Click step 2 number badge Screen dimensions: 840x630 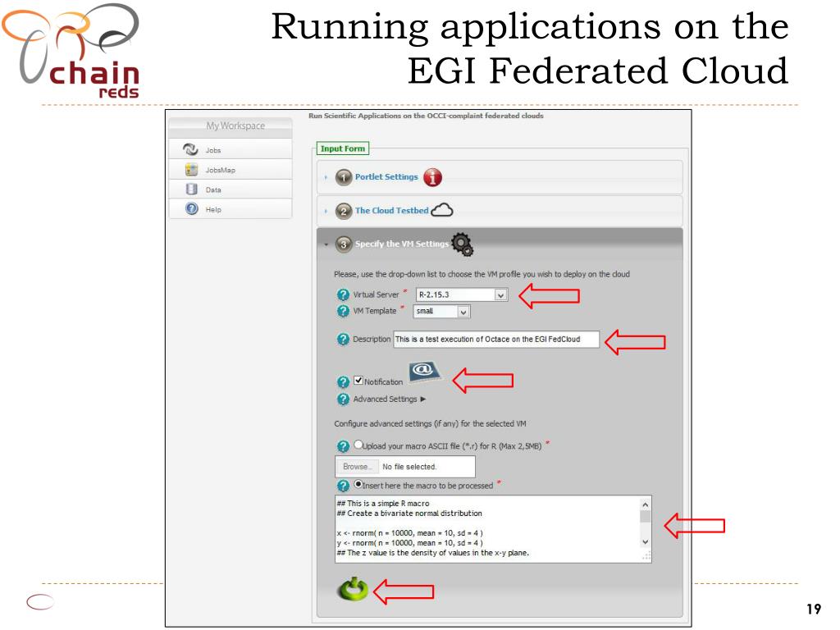(x=344, y=211)
